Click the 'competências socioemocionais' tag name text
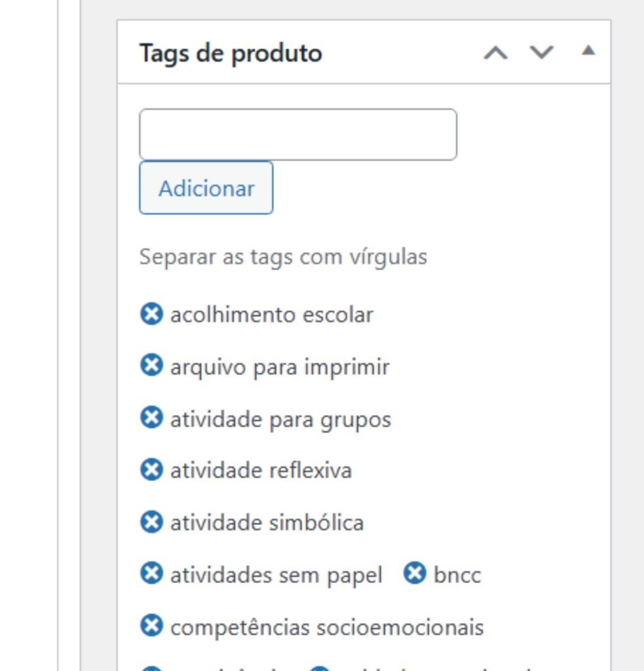Image resolution: width=644 pixels, height=671 pixels. click(x=326, y=627)
